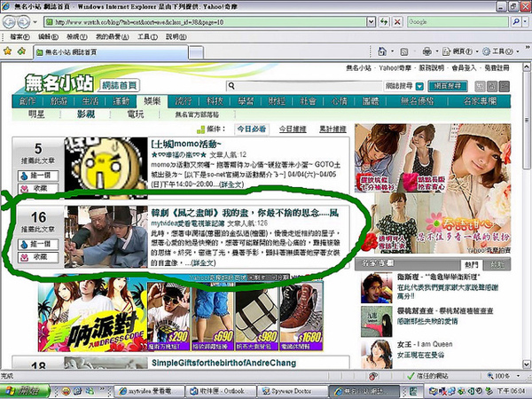Click the collect heart icon under count 16
The image size is (532, 399).
pyautogui.click(x=24, y=257)
